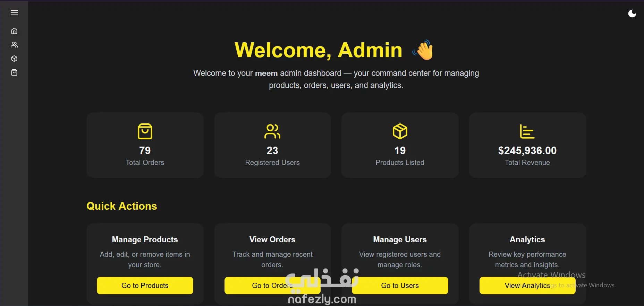Click the Quick Actions heading
This screenshot has height=306, width=644.
[122, 206]
